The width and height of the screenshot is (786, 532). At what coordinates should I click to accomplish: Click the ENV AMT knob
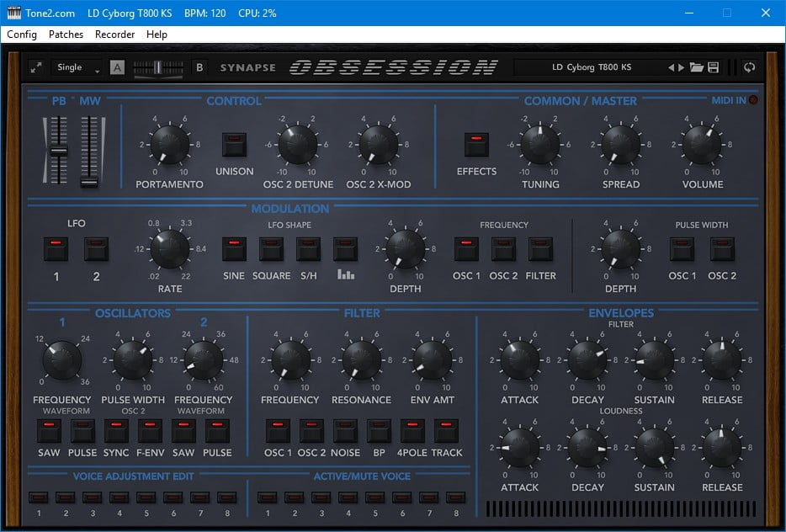[x=432, y=360]
